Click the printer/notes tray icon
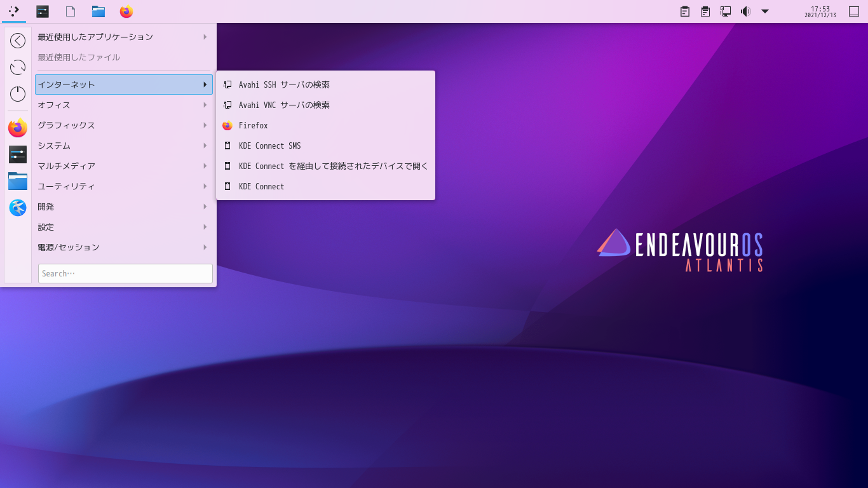This screenshot has height=488, width=868. [705, 11]
